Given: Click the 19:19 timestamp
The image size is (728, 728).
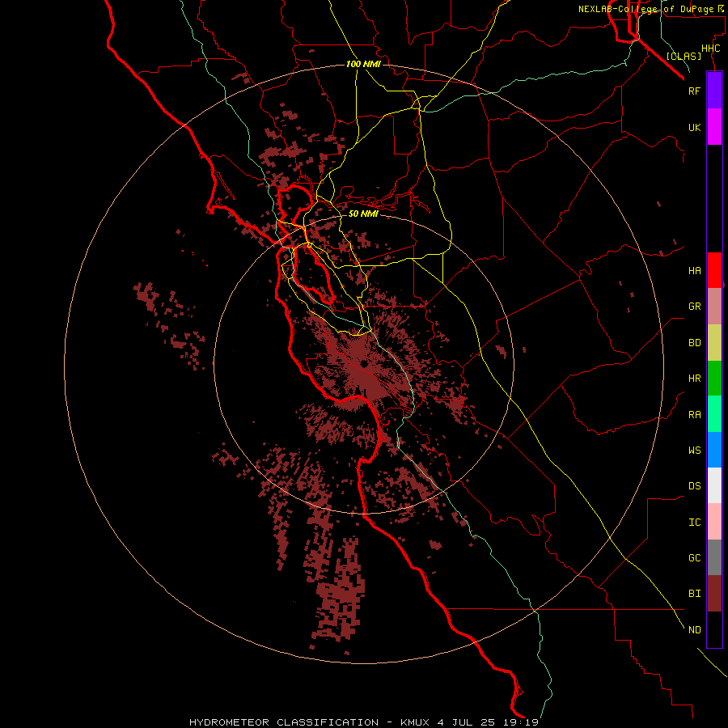Looking at the screenshot, I should point(521,722).
